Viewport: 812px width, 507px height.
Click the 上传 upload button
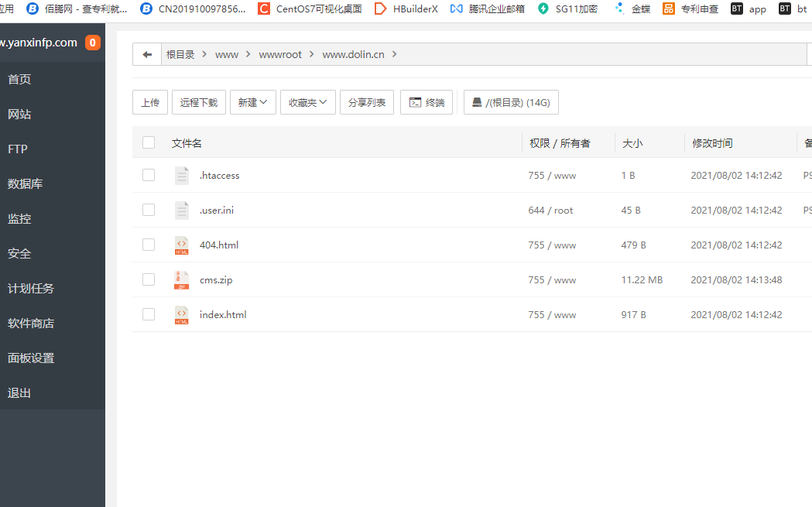click(150, 102)
